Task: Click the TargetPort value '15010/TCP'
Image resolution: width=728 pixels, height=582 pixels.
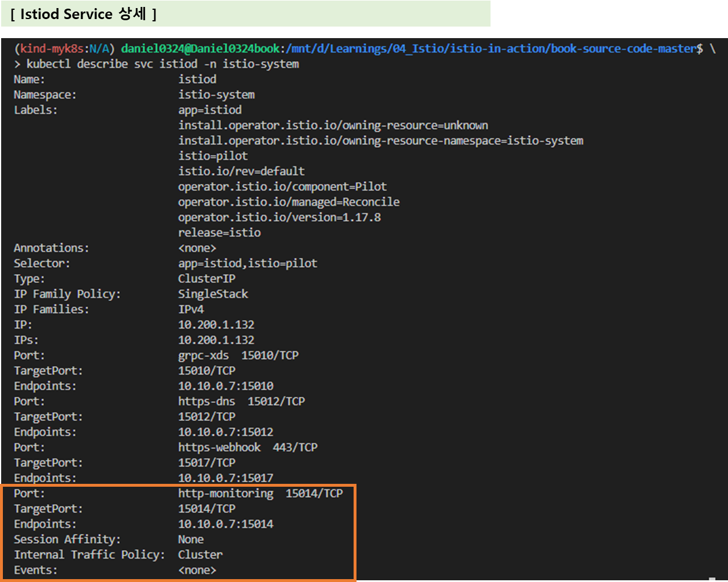Action: point(206,371)
